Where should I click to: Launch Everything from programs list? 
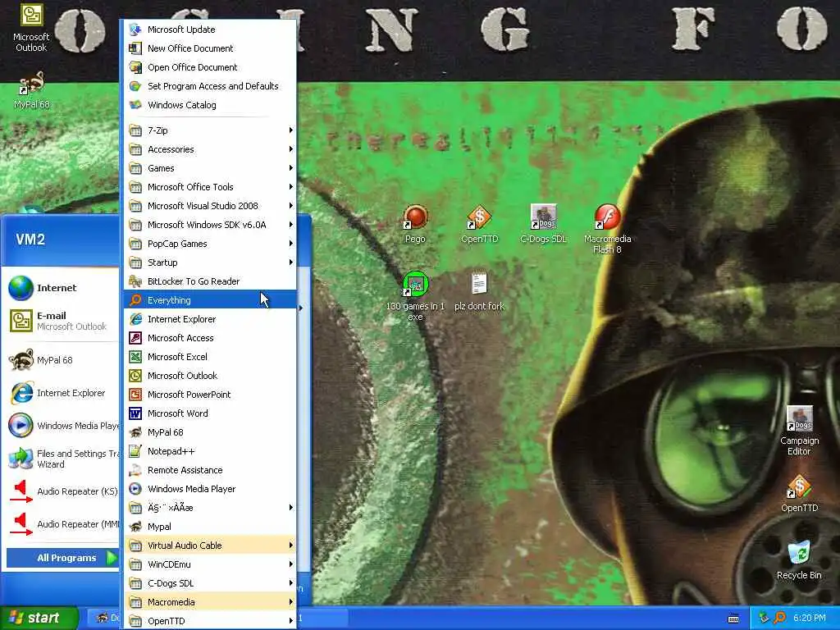point(210,300)
